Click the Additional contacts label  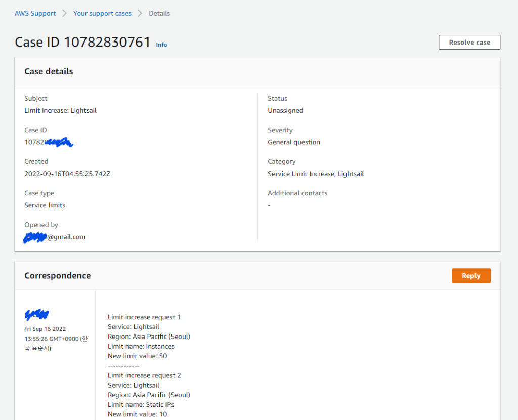pyautogui.click(x=297, y=193)
